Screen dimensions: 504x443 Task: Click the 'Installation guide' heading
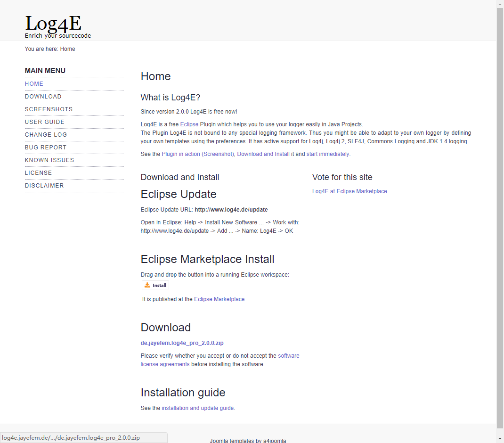point(183,393)
